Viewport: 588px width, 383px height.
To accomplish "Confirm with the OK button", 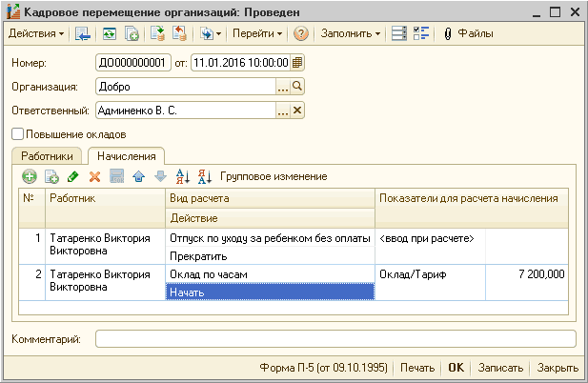I will tap(456, 368).
